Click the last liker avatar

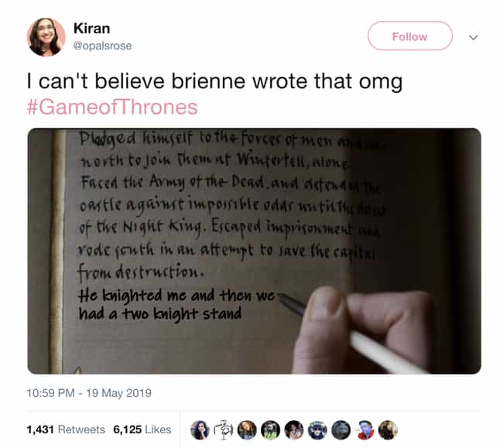388,429
